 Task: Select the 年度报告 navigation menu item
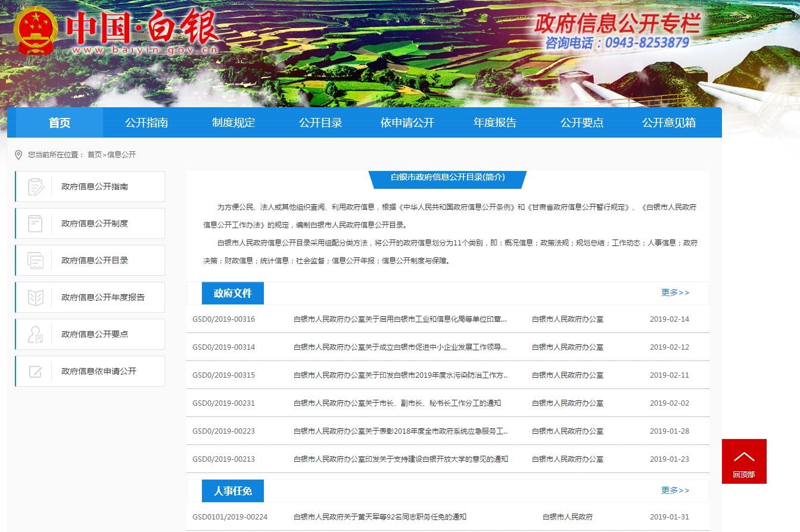coord(494,123)
